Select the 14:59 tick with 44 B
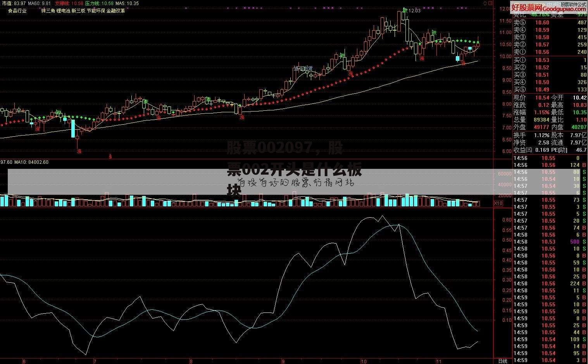 550,332
